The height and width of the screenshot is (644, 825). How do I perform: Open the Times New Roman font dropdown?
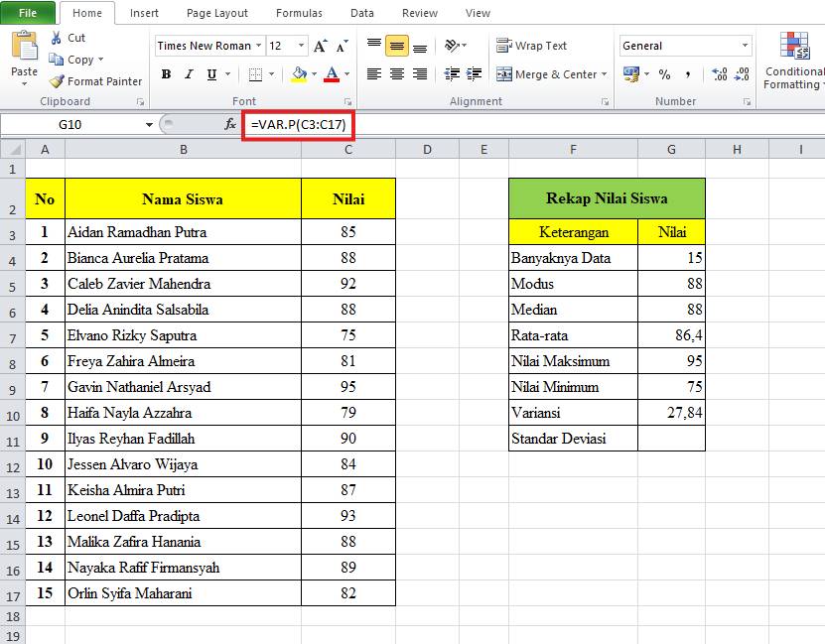(x=258, y=46)
